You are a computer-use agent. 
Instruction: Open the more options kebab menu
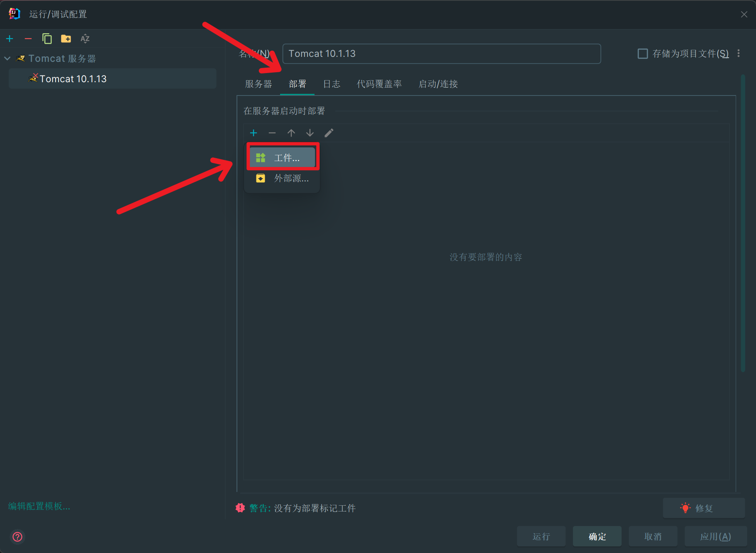coord(739,54)
